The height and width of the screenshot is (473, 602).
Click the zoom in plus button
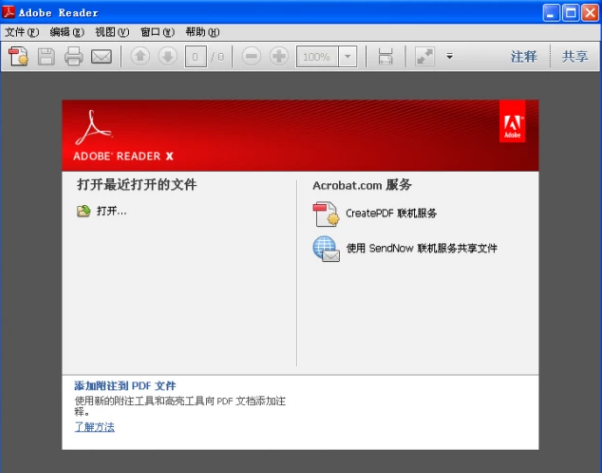[279, 56]
